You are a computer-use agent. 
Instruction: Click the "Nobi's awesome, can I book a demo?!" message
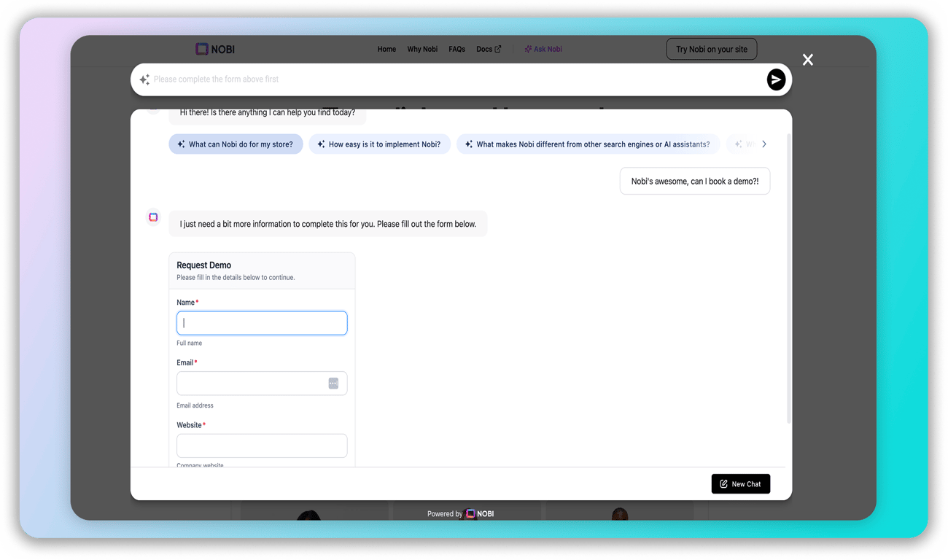click(695, 182)
